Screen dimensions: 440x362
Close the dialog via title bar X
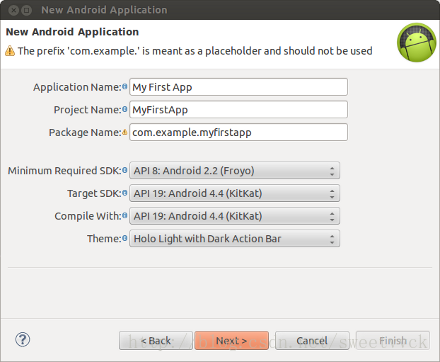pyautogui.click(x=13, y=10)
